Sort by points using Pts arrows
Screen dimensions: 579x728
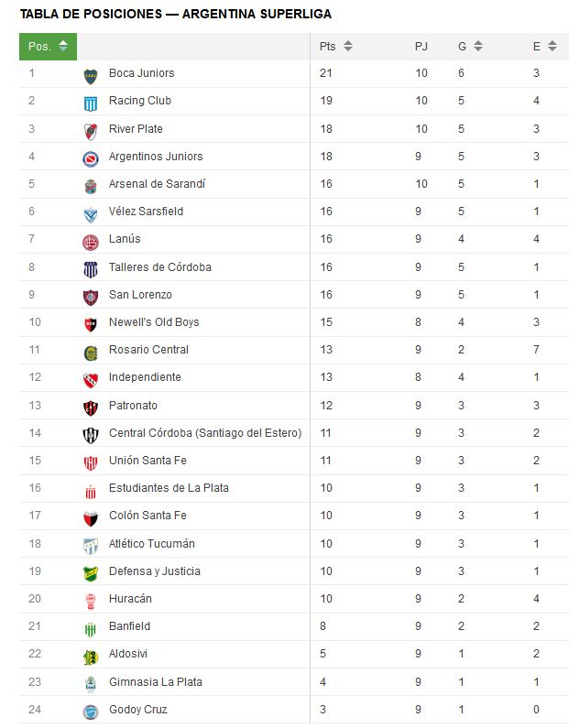click(348, 46)
